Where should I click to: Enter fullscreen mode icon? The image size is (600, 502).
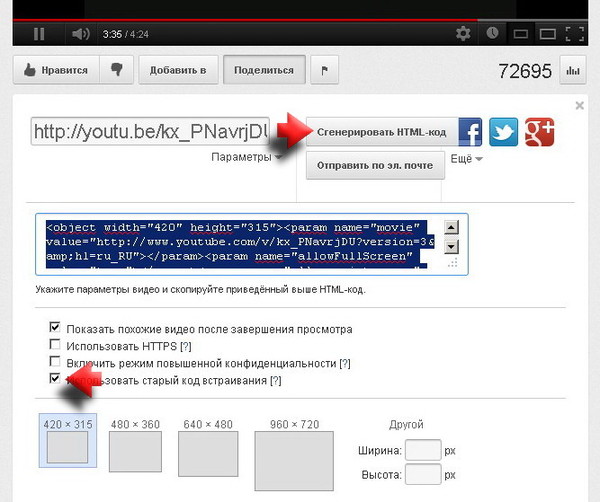575,34
